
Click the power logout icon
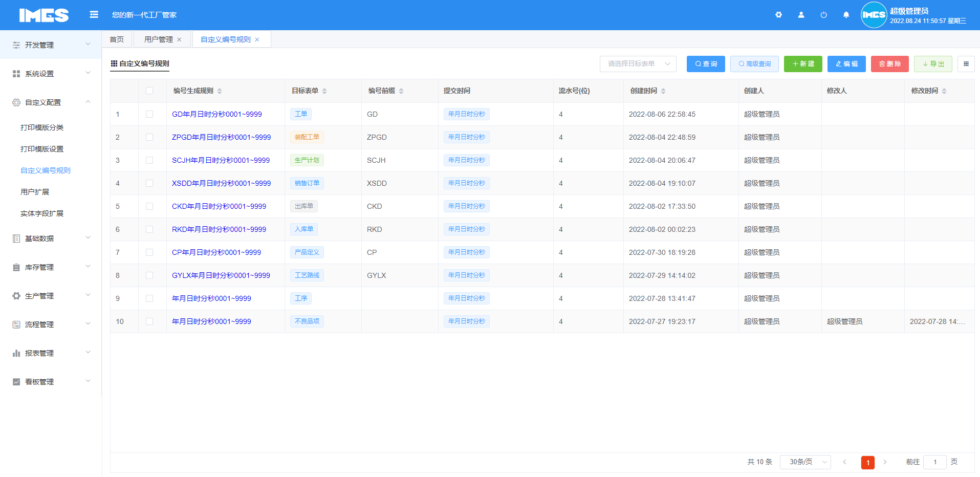click(x=823, y=15)
